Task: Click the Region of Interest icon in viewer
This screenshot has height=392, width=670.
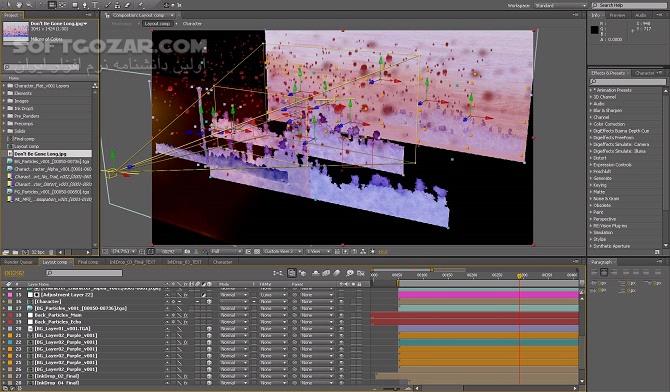Action: (248, 251)
